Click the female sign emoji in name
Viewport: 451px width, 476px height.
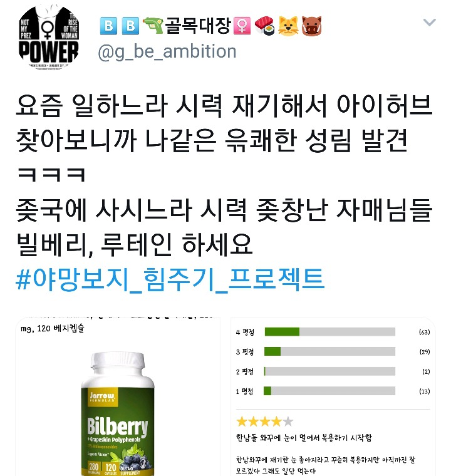(x=242, y=26)
